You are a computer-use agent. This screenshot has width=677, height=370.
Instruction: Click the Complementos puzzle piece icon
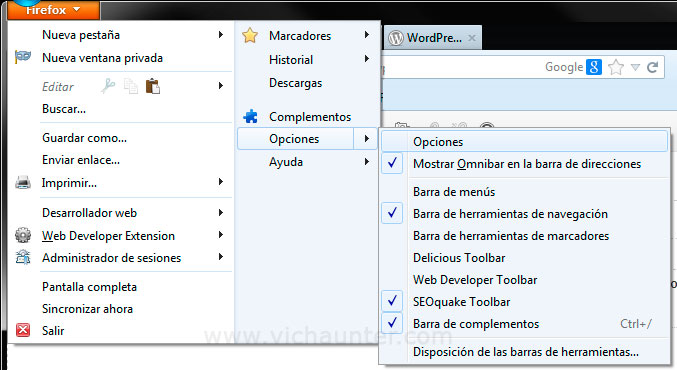click(x=250, y=116)
